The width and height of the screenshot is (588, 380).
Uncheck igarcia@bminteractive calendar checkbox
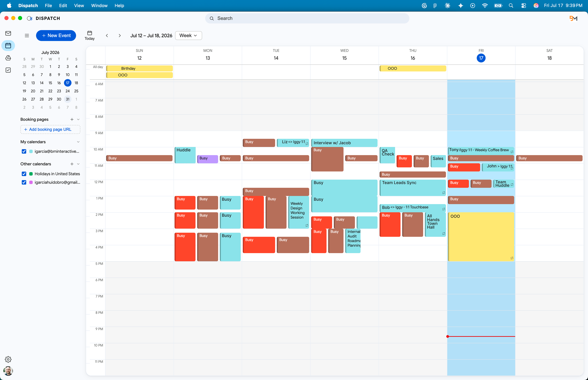pyautogui.click(x=24, y=152)
